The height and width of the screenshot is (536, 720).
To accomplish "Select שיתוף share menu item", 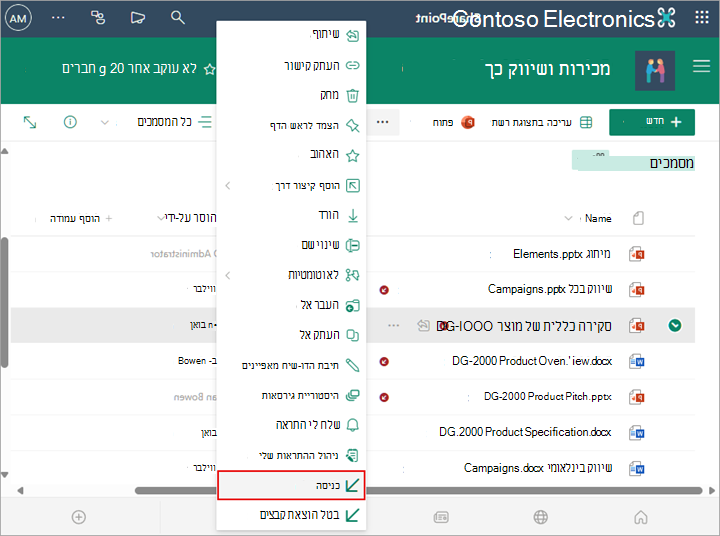I will (x=291, y=35).
